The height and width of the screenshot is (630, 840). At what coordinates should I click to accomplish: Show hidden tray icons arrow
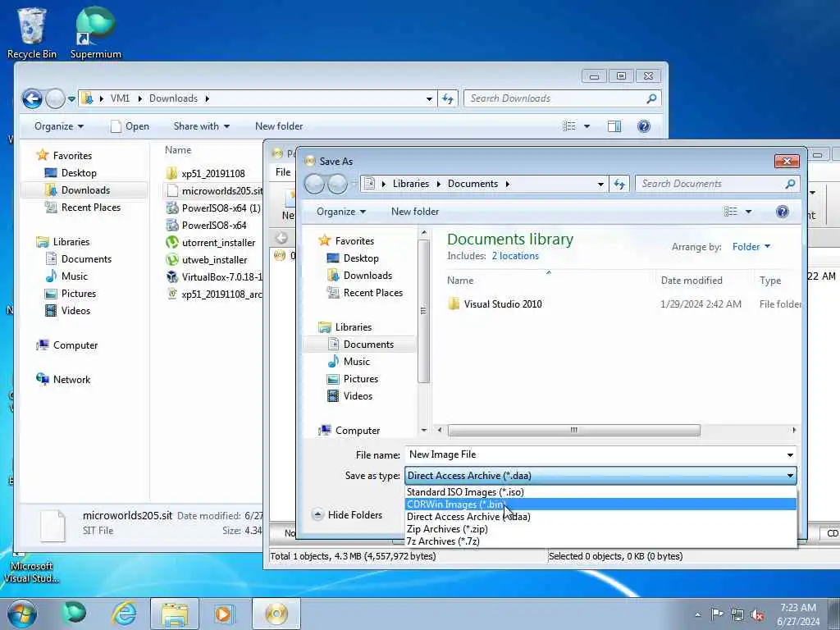coord(697,615)
